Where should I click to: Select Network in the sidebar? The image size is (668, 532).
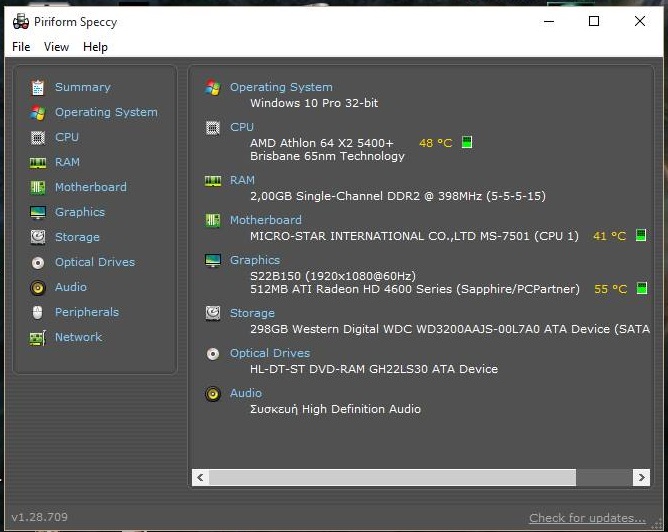coord(78,337)
